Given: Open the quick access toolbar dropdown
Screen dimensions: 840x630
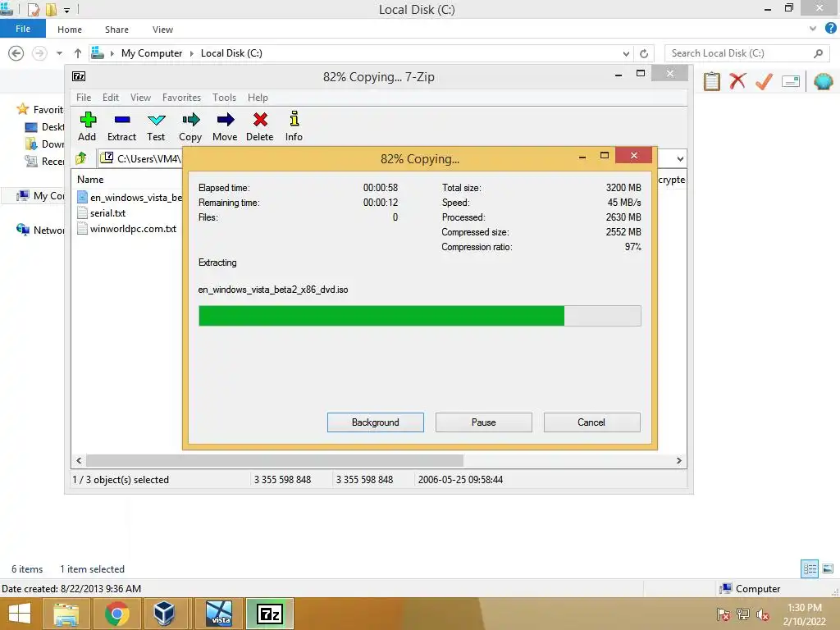Looking at the screenshot, I should click(x=67, y=10).
